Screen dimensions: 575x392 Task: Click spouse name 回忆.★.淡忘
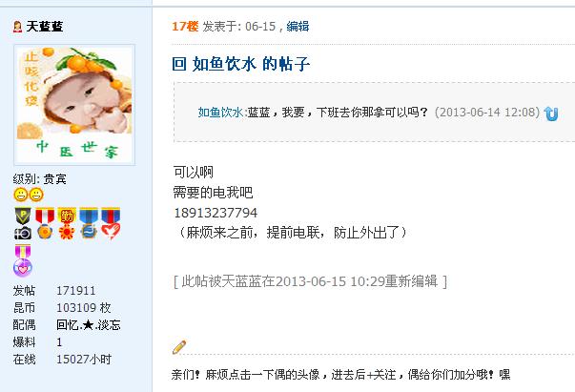coord(89,325)
